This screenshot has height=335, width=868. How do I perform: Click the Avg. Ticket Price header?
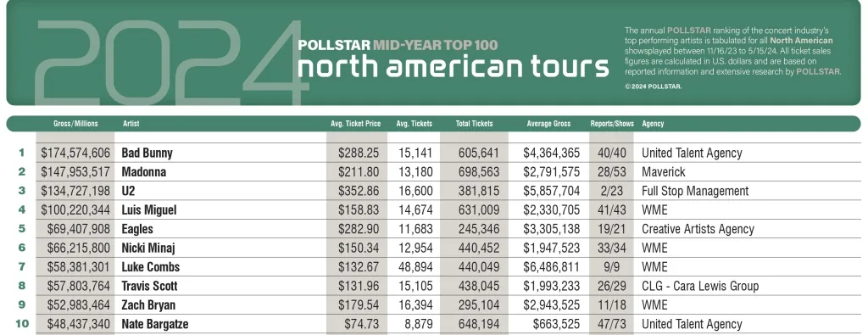pyautogui.click(x=356, y=124)
